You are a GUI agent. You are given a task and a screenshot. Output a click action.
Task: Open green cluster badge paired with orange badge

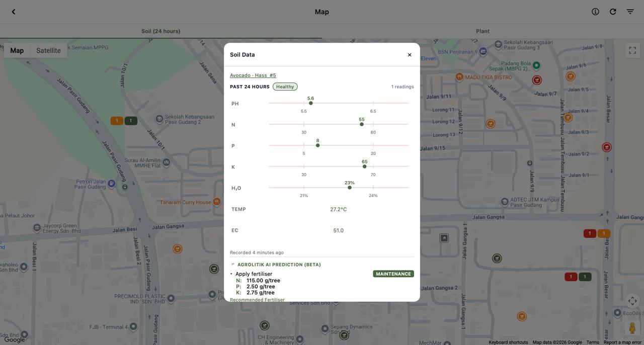click(x=131, y=121)
